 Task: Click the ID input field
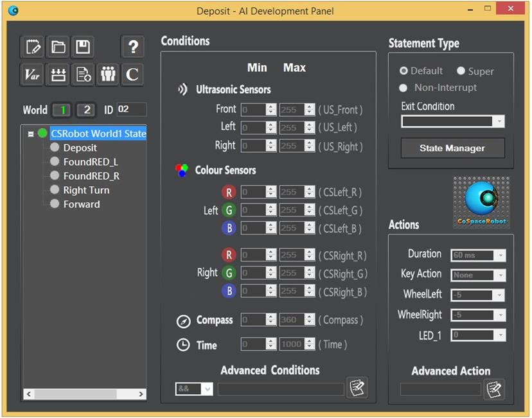[x=132, y=110]
